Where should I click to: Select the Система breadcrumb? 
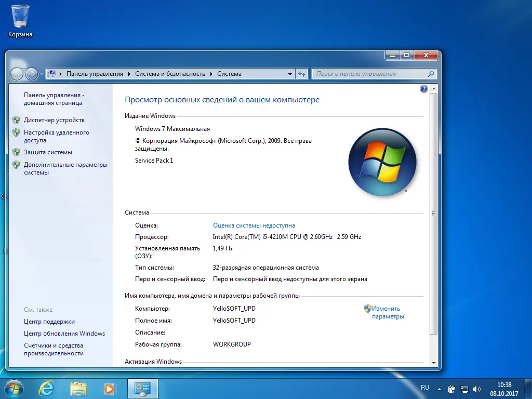coord(229,74)
